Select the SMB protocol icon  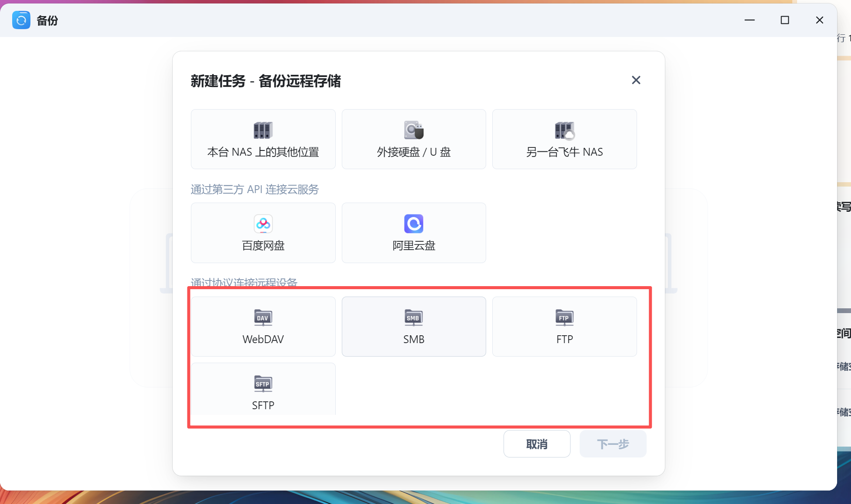coord(414,317)
